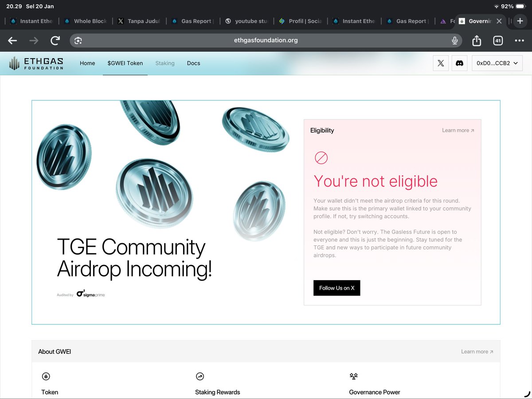
Task: Click the Eligibility card title
Action: (322, 130)
